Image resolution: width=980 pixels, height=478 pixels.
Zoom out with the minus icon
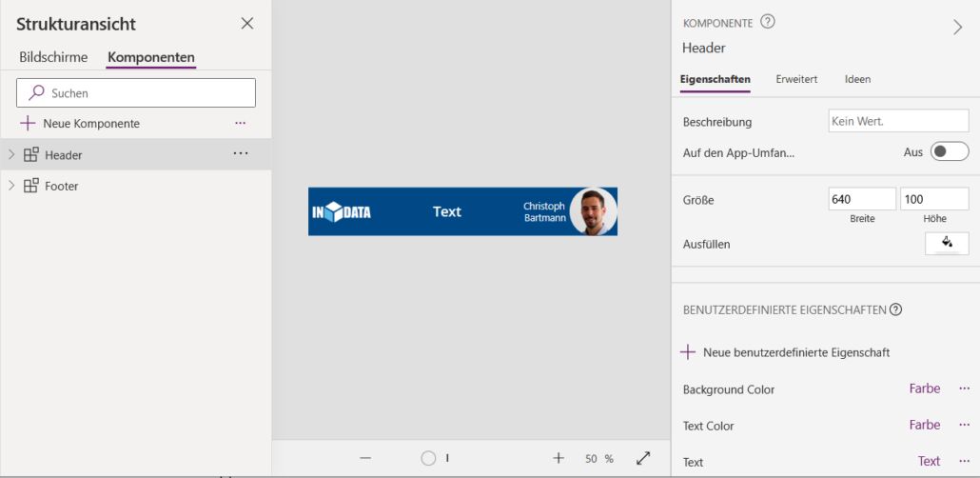365,458
